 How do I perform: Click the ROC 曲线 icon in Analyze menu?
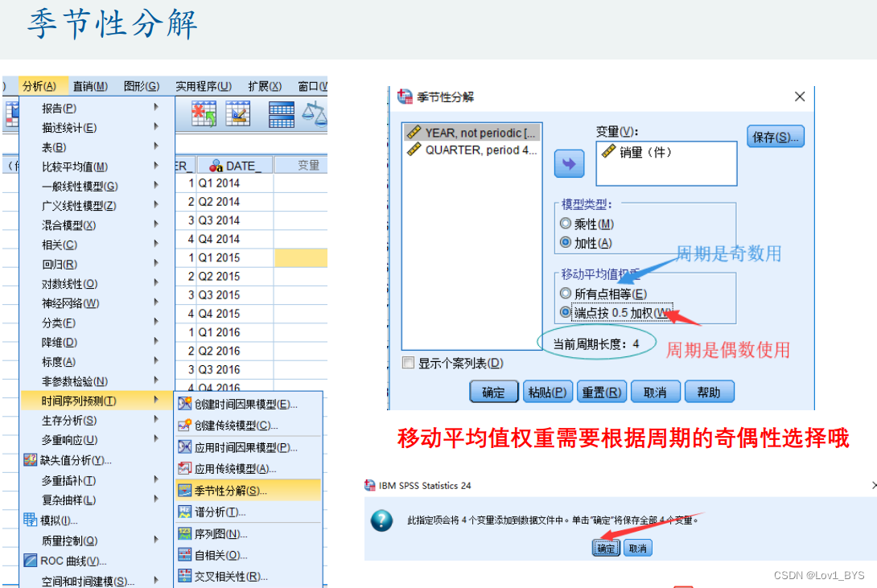[31, 561]
